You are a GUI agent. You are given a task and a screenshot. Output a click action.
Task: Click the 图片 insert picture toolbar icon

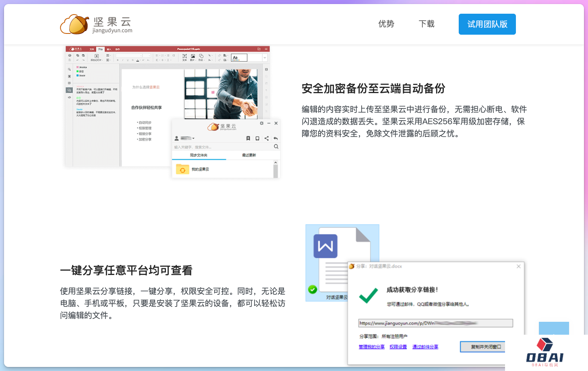193,57
